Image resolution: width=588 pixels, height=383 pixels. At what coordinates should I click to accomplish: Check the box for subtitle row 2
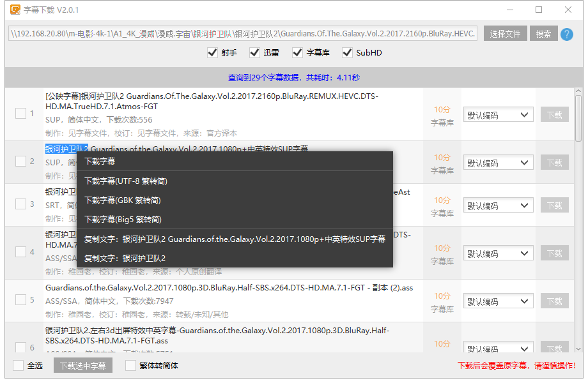(x=20, y=161)
